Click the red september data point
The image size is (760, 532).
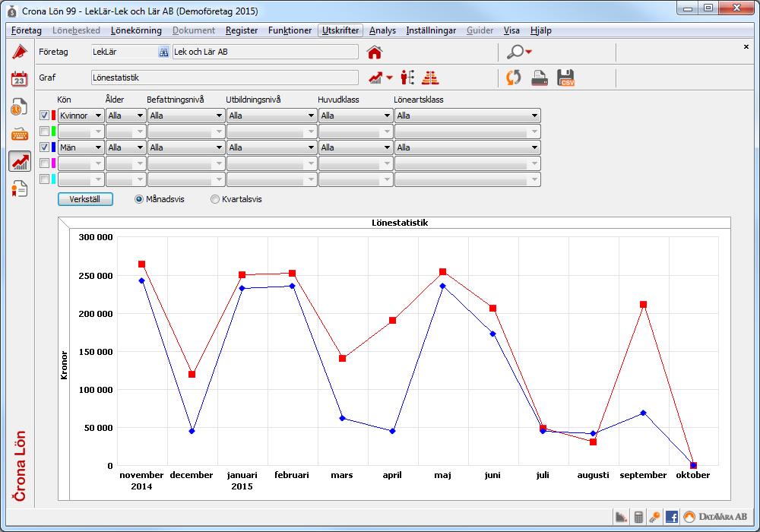point(643,304)
